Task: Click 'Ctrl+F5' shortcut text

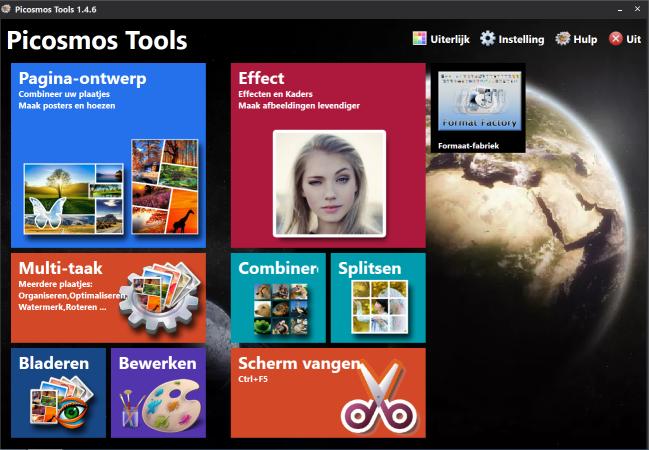Action: pos(253,379)
